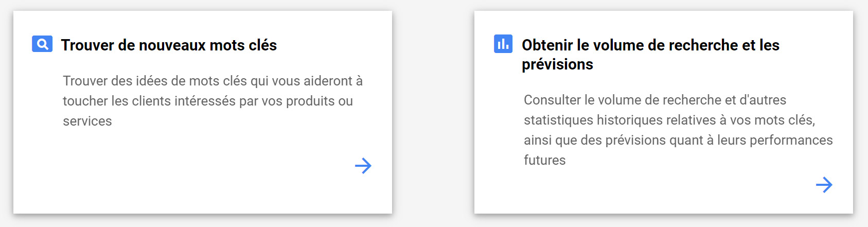Viewport: 868px width, 227px height.
Task: Open the 'Obtenir le volume de recherche' card
Action: [664, 112]
